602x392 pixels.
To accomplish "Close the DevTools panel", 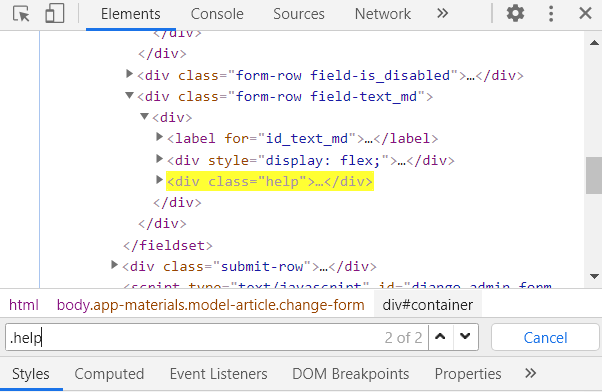I will (x=585, y=14).
